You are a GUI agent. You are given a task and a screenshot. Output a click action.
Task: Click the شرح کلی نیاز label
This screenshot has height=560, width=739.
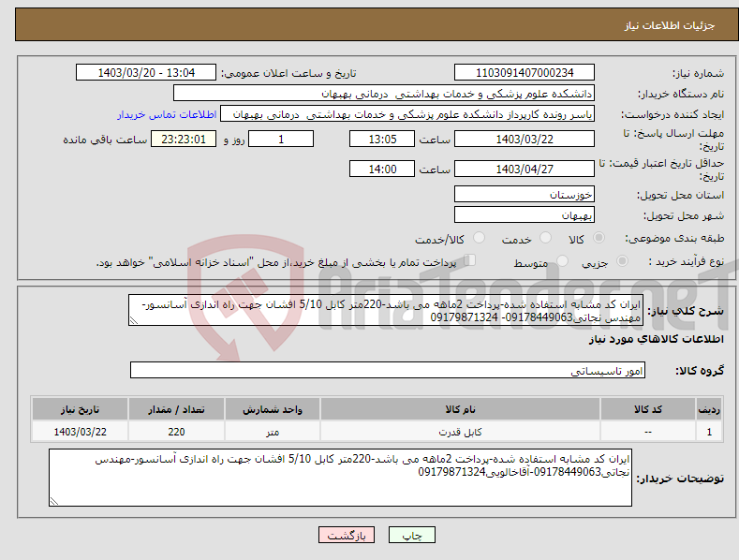pyautogui.click(x=686, y=311)
